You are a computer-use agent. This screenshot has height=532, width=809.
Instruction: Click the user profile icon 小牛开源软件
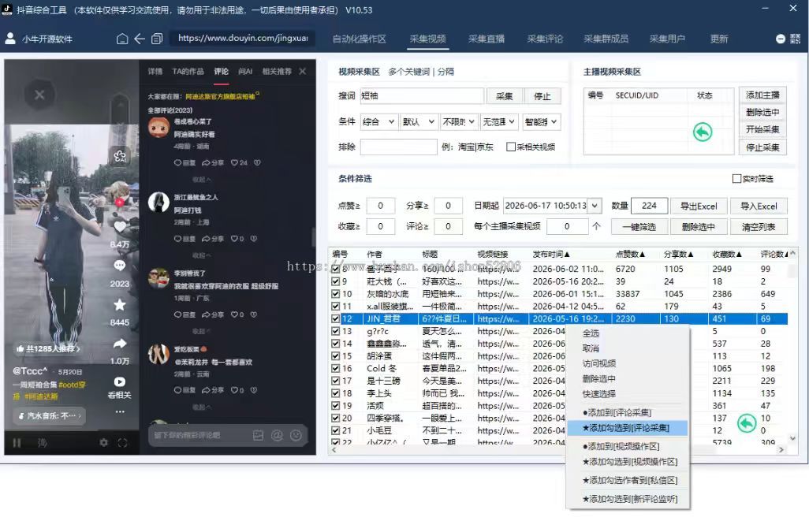pos(9,38)
